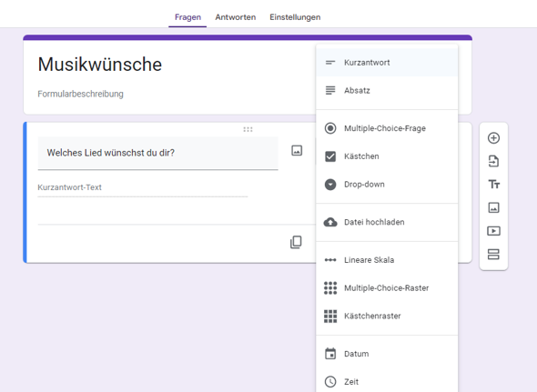
Task: Duplicate the question with copy icon
Action: click(296, 242)
